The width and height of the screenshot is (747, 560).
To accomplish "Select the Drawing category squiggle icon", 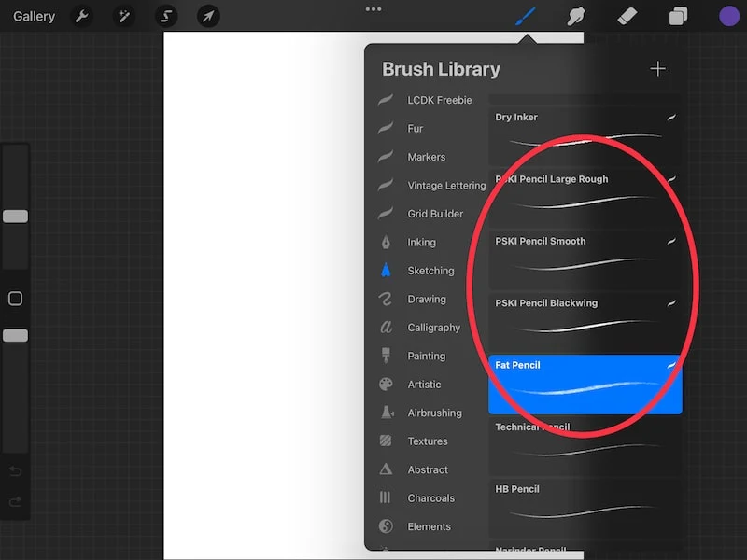I will pyautogui.click(x=386, y=299).
